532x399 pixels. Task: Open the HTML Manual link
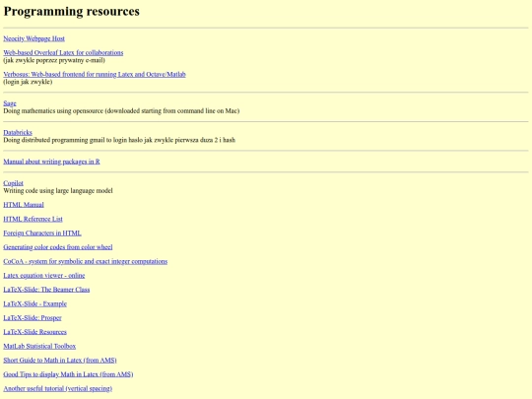point(24,205)
